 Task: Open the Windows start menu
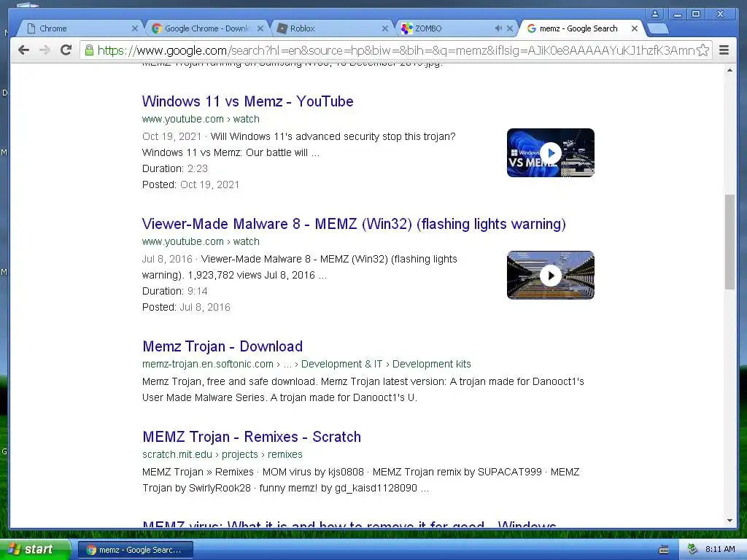click(34, 550)
